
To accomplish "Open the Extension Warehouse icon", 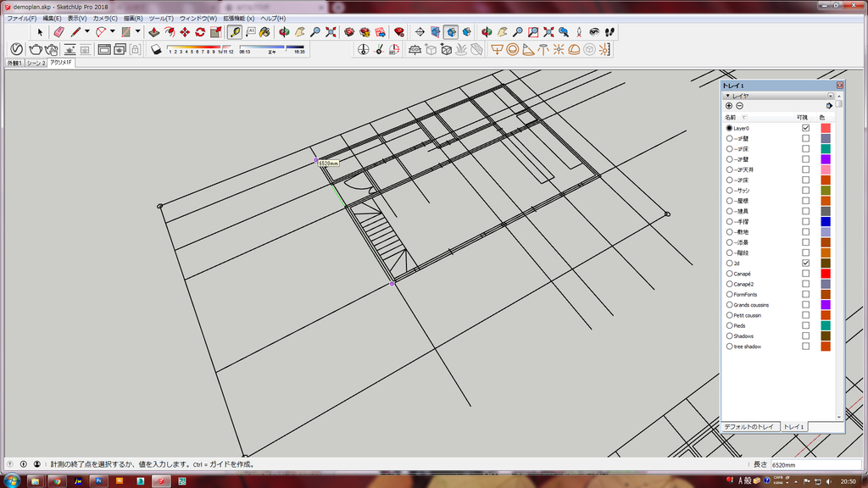I will (x=364, y=32).
